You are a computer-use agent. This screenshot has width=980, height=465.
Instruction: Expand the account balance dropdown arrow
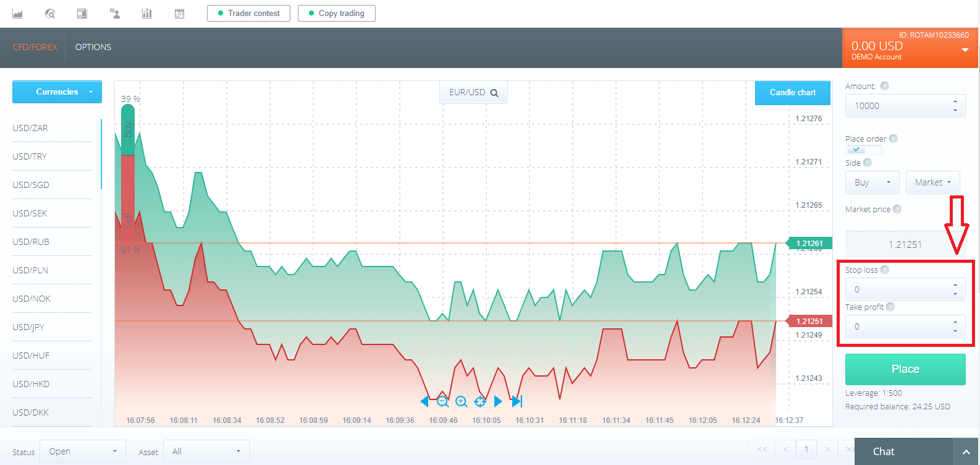pos(965,50)
